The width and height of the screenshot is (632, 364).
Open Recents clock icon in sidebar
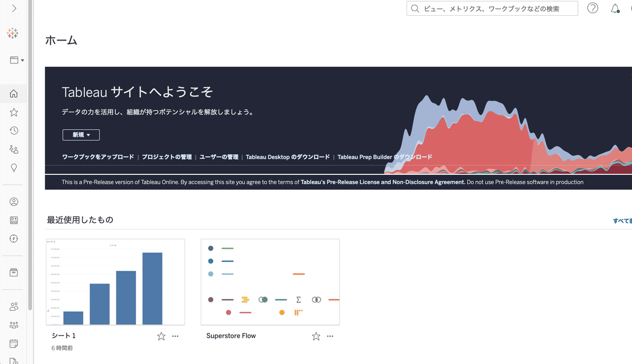coord(14,131)
